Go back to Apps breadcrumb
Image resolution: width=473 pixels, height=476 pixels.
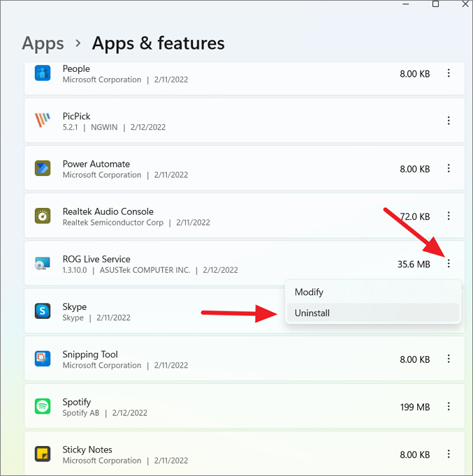coord(43,43)
